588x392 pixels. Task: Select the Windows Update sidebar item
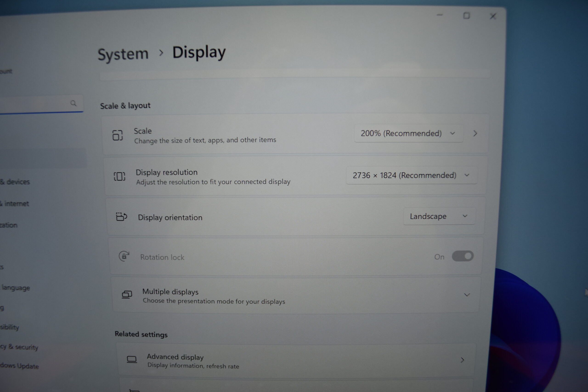20,366
